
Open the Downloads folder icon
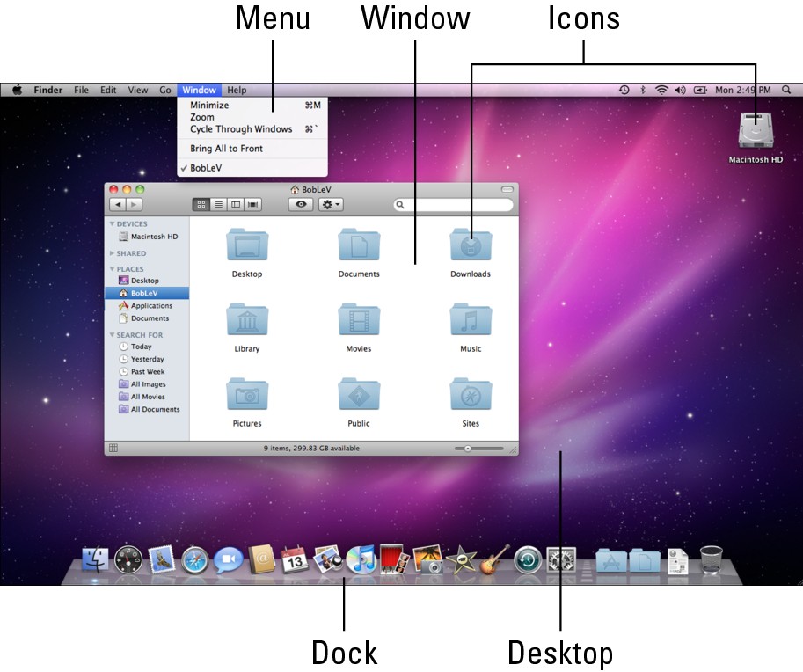point(471,247)
